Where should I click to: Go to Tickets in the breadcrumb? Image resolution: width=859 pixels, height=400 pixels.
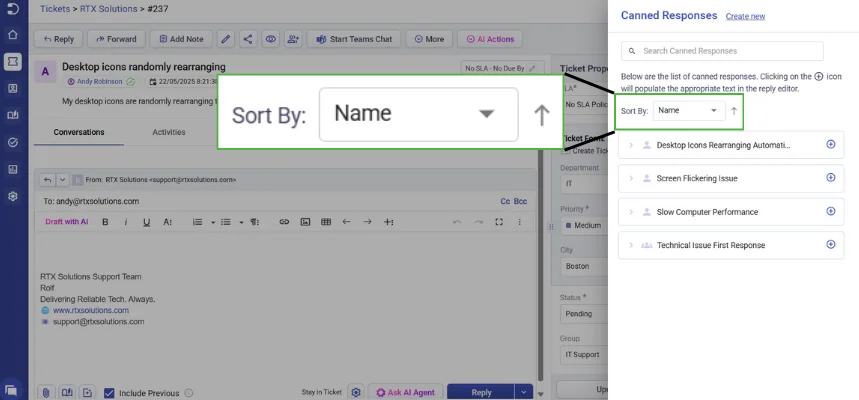[x=54, y=9]
